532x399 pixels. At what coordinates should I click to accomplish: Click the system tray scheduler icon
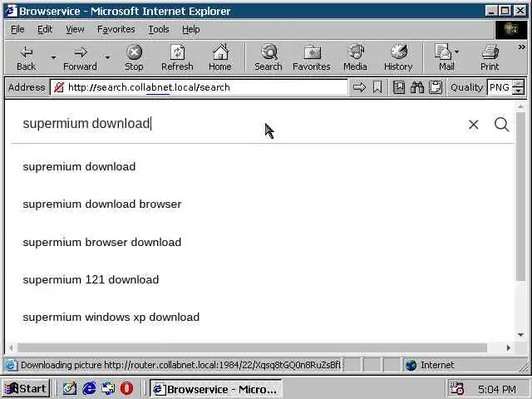pos(456,388)
